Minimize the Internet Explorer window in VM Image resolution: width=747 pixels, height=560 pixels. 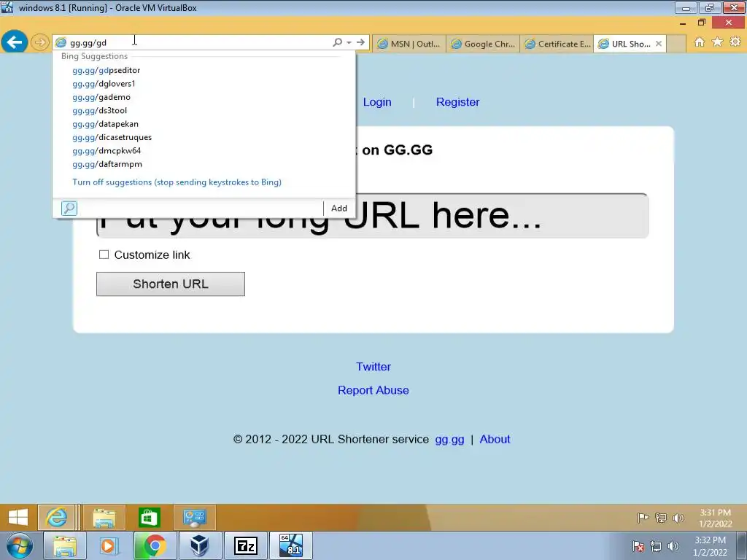[x=683, y=23]
